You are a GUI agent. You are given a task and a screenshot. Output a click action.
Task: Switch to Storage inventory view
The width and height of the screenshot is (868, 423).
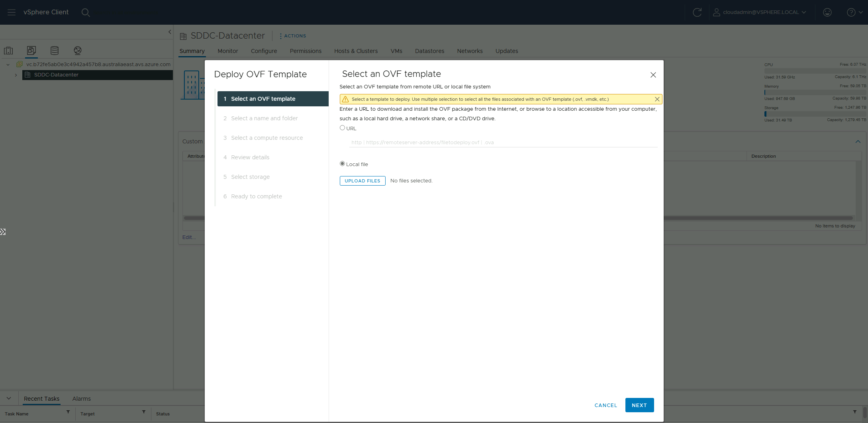coord(55,51)
